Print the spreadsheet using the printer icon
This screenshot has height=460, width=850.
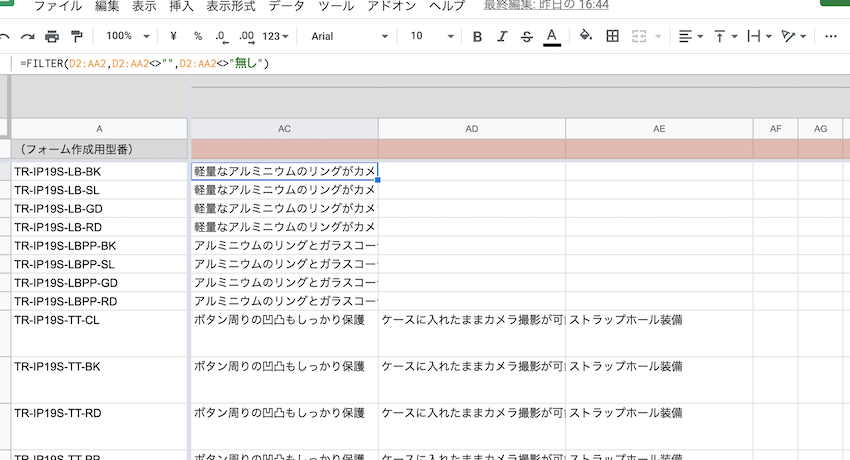pos(52,36)
